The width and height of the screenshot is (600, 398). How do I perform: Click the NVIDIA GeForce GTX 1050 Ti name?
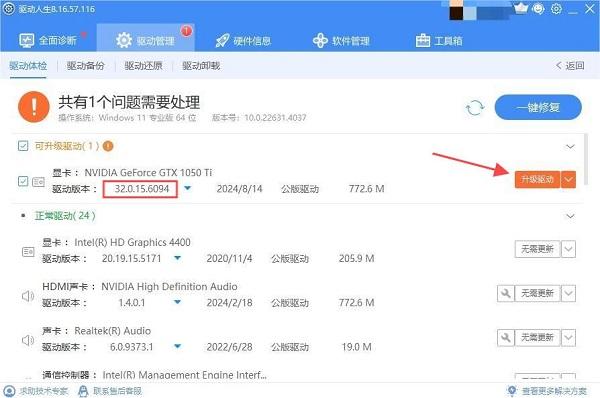pyautogui.click(x=148, y=173)
